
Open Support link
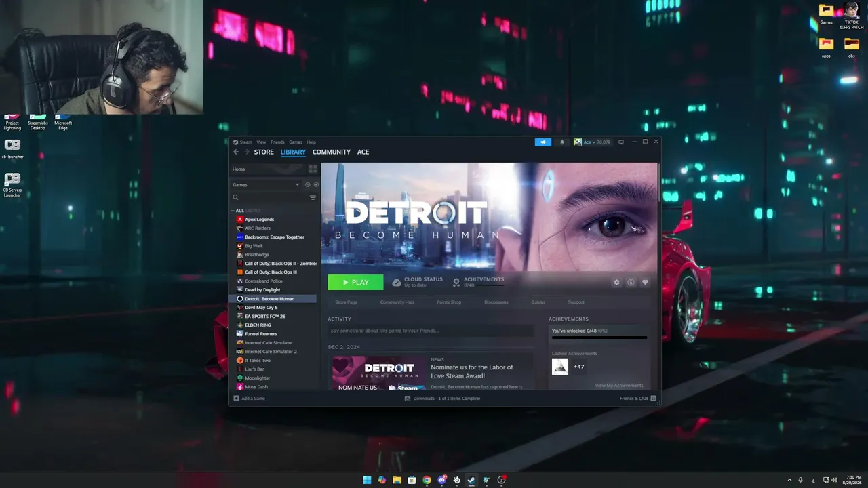click(x=576, y=302)
